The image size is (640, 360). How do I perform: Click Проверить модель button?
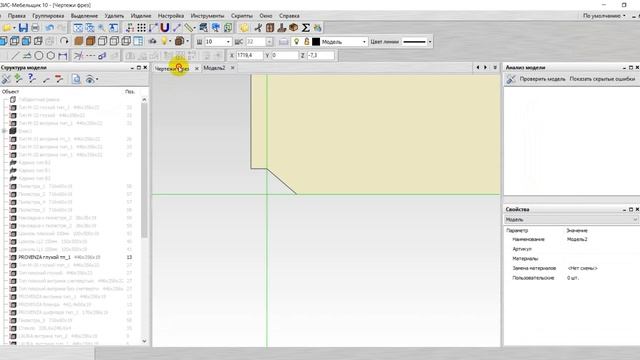pyautogui.click(x=542, y=79)
